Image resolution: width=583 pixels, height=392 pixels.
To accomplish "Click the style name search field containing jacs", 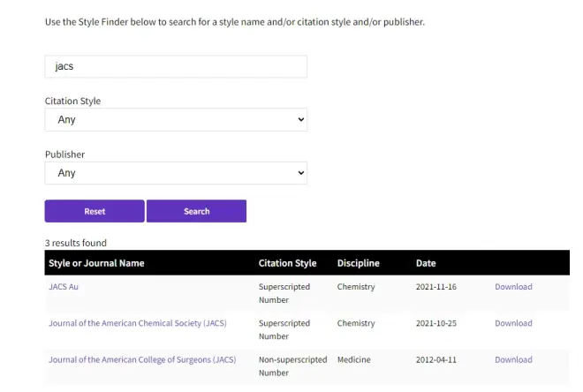I will pyautogui.click(x=176, y=66).
